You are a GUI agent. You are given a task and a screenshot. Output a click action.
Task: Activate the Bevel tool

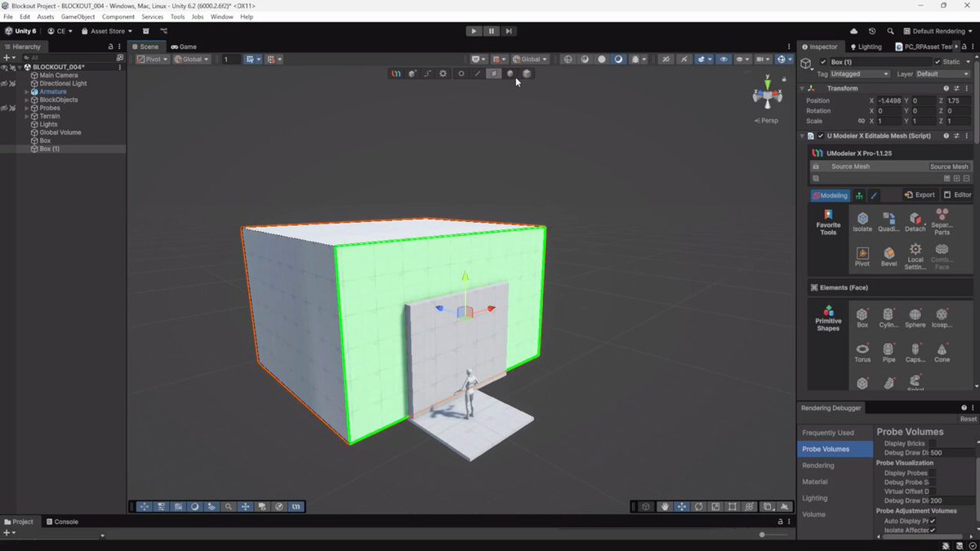(x=889, y=257)
